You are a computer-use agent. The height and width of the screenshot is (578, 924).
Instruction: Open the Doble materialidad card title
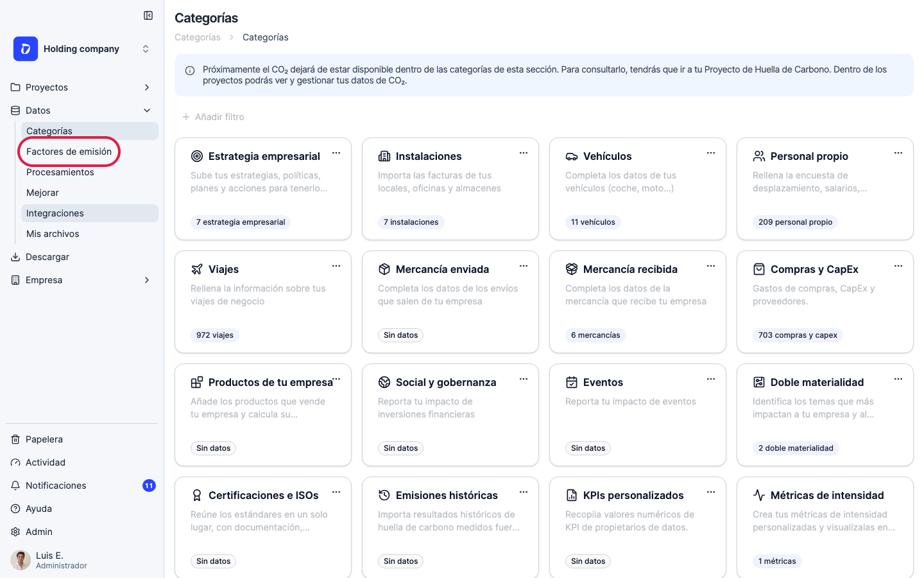(817, 382)
